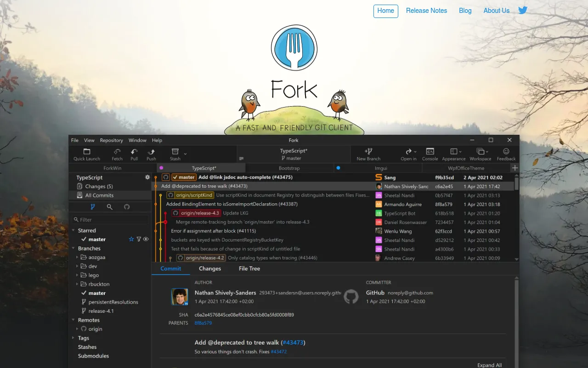588x368 pixels.
Task: Open the Workspace dropdown arrow
Action: (487, 151)
